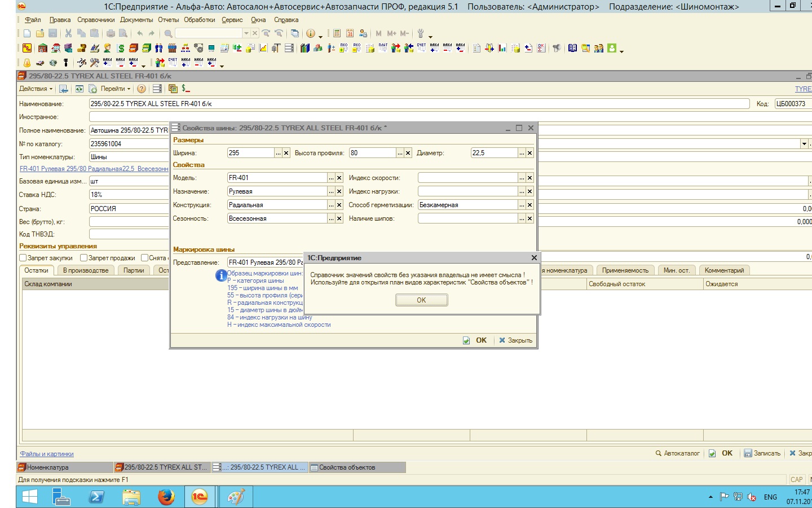Click the РКО cash order icon
This screenshot has height=508, width=812.
coord(357,48)
